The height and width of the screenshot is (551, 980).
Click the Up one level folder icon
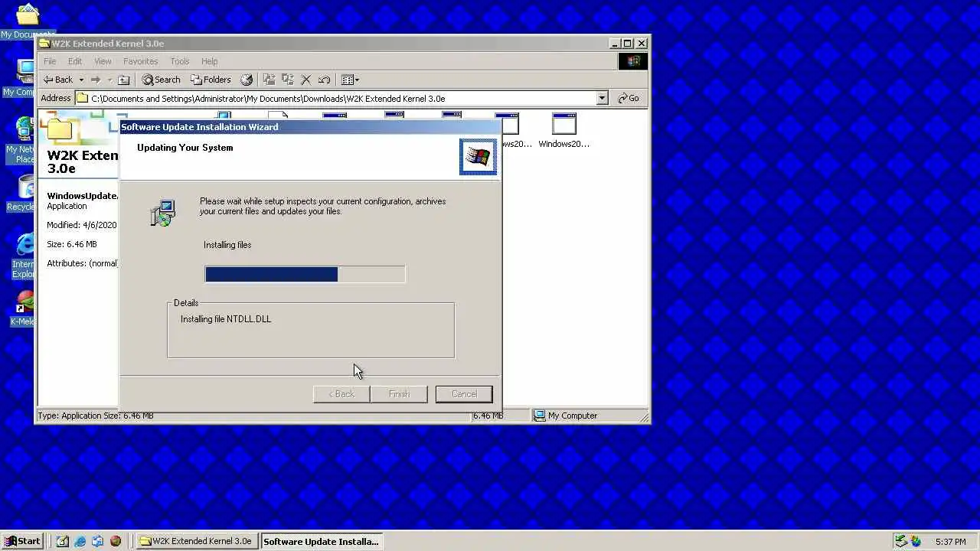(124, 80)
